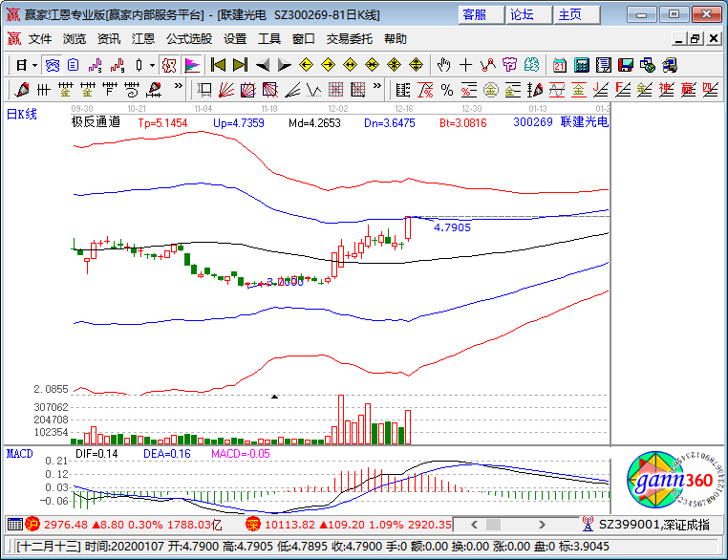Image resolution: width=728 pixels, height=560 pixels.
Task: Click the red 神 angle lines icon
Action: pos(666,90)
